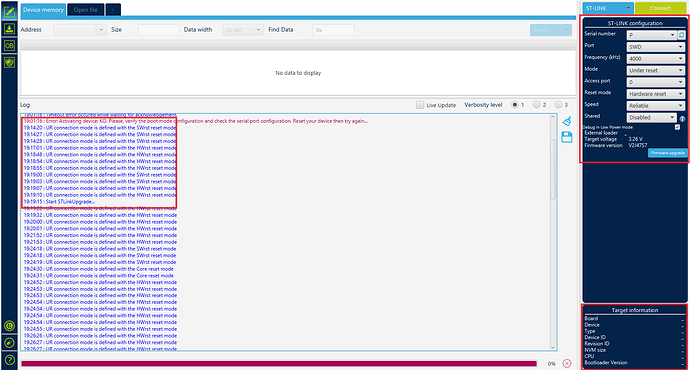Open the Data width 32-bit dropdown
The width and height of the screenshot is (690, 370).
[x=242, y=30]
